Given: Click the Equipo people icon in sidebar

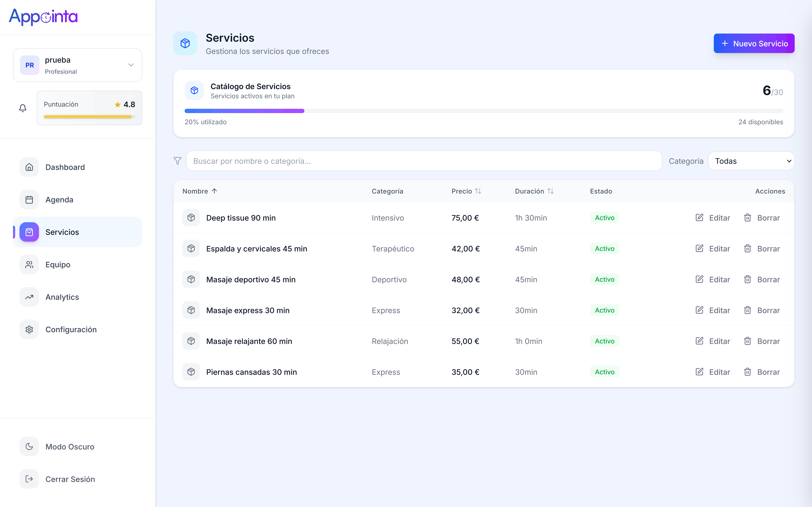Looking at the screenshot, I should pyautogui.click(x=29, y=265).
